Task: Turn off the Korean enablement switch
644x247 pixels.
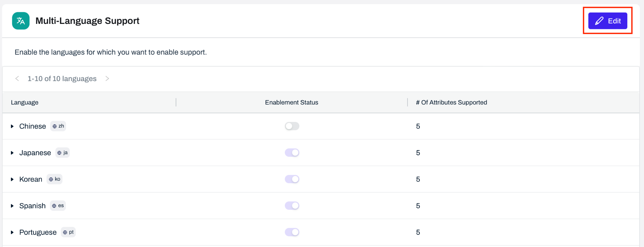Action: 292,179
